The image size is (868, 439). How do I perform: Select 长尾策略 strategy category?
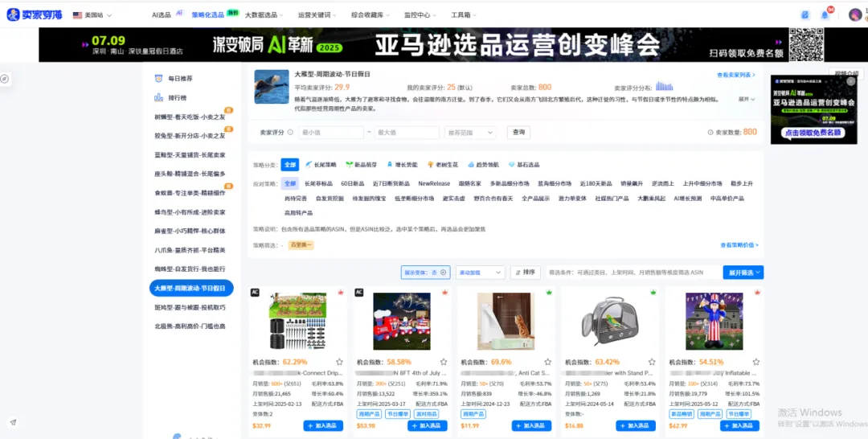[x=321, y=164]
